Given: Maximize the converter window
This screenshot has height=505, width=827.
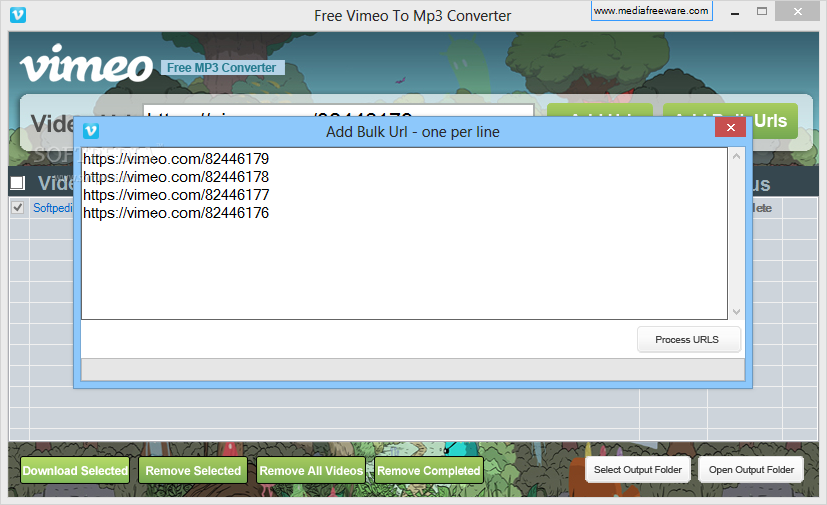Looking at the screenshot, I should [762, 11].
